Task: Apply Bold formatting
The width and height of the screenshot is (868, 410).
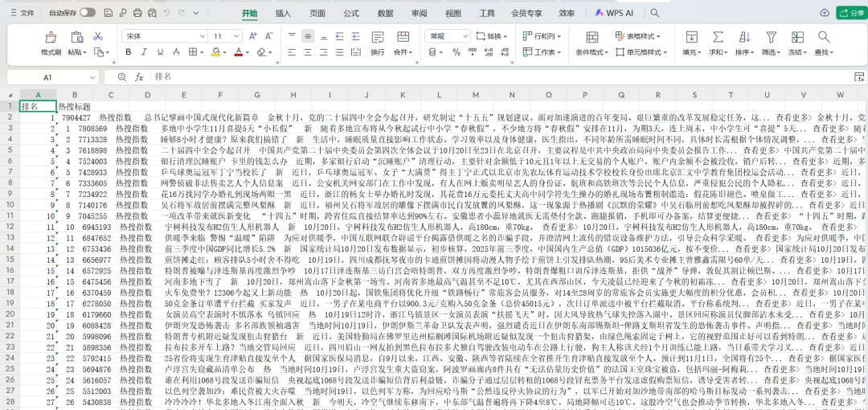Action: tap(129, 52)
